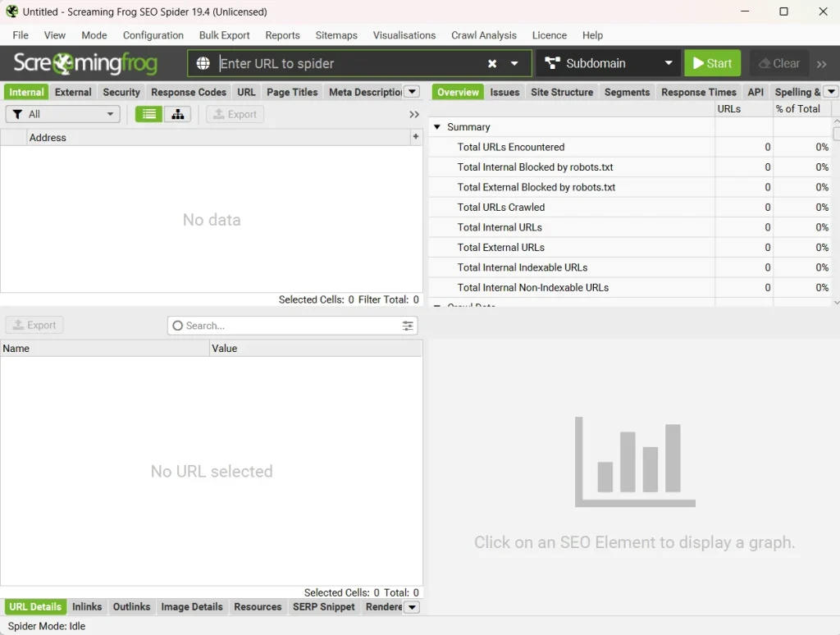Select the Meta Description tab
This screenshot has height=635, width=840.
point(365,92)
